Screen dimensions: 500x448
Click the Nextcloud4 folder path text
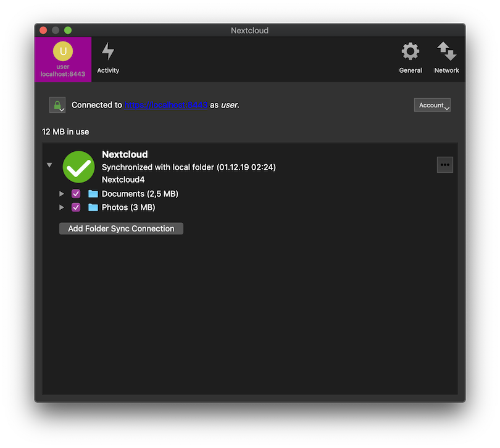[123, 180]
